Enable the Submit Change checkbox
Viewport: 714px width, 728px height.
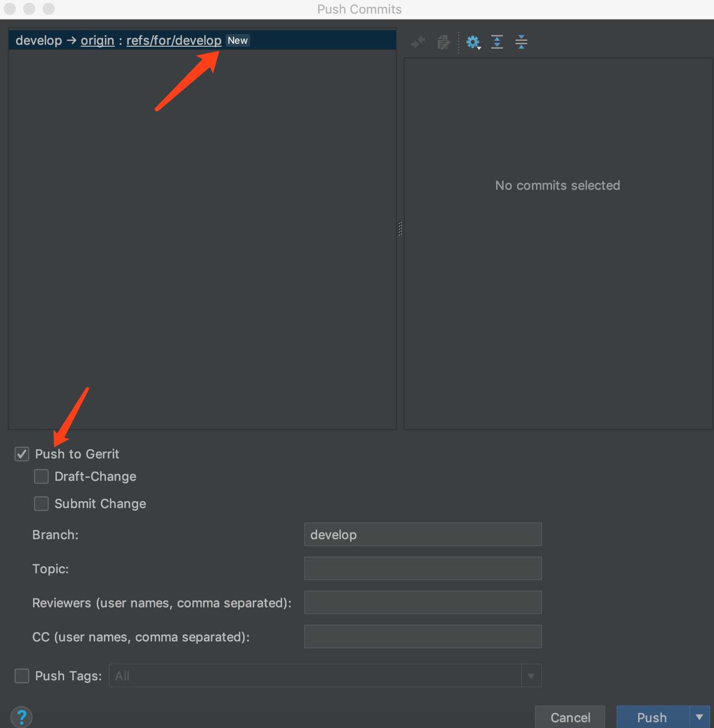click(x=41, y=504)
